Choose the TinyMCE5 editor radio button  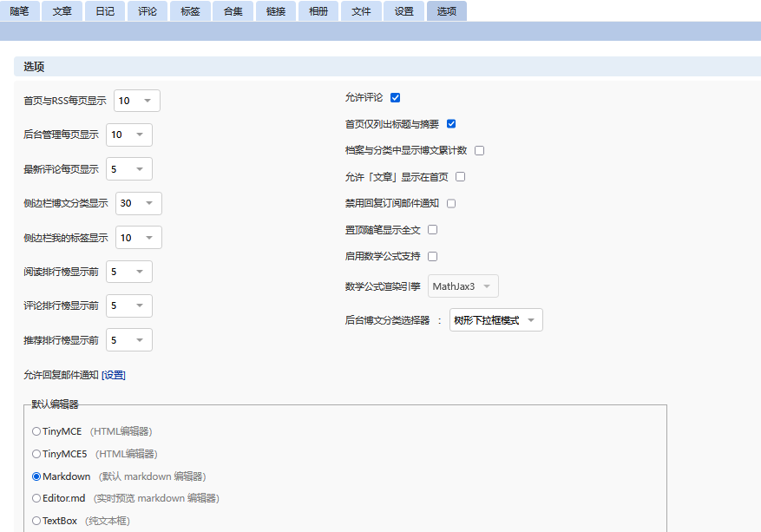(x=36, y=454)
